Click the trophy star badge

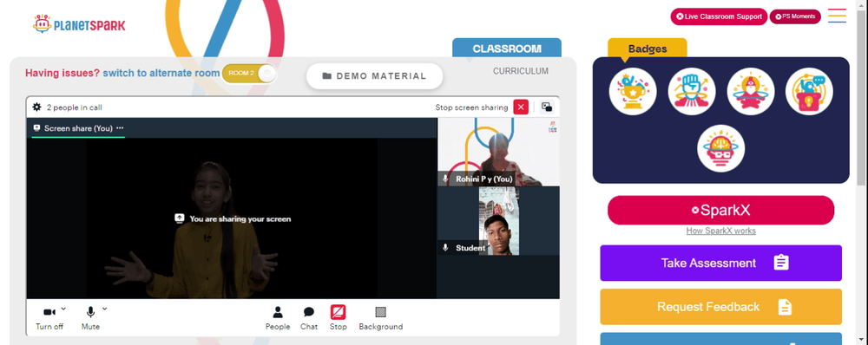pyautogui.click(x=633, y=91)
